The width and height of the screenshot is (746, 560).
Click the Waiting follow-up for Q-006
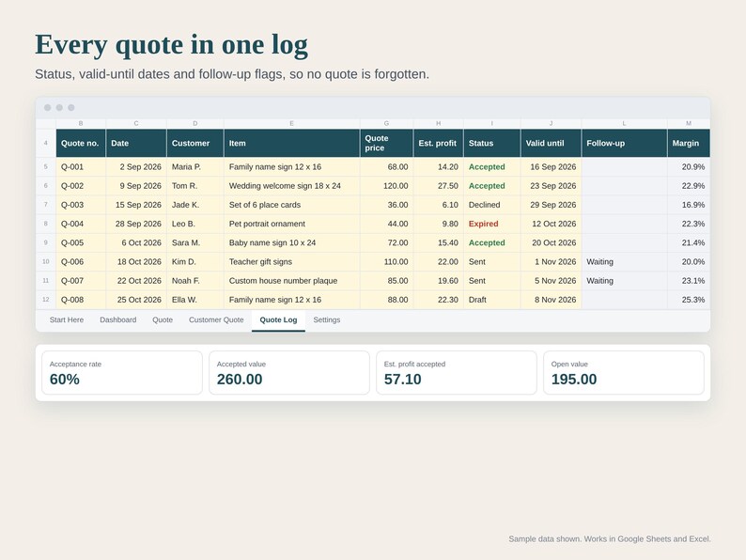tap(624, 262)
